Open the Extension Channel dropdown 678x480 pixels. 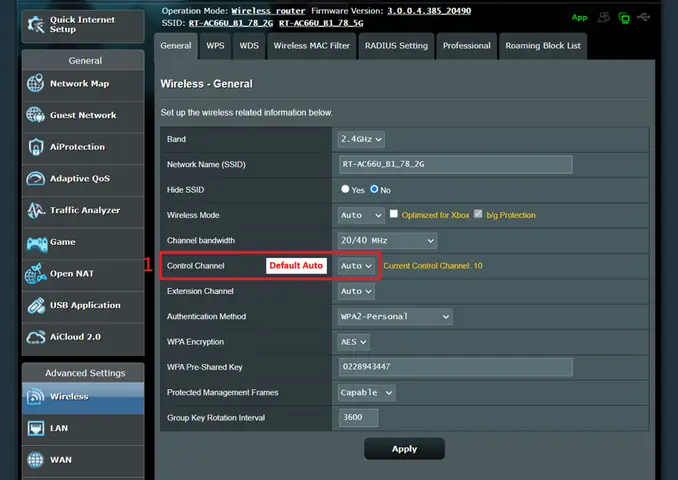(x=356, y=291)
